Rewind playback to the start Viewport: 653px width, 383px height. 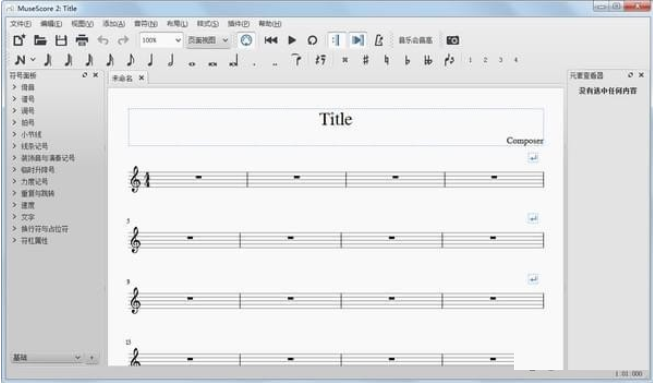pyautogui.click(x=271, y=40)
